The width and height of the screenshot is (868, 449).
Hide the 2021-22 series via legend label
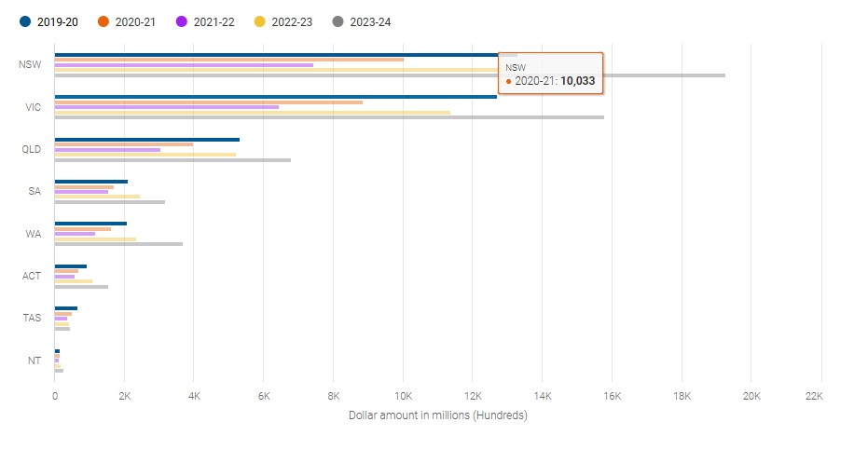point(214,21)
